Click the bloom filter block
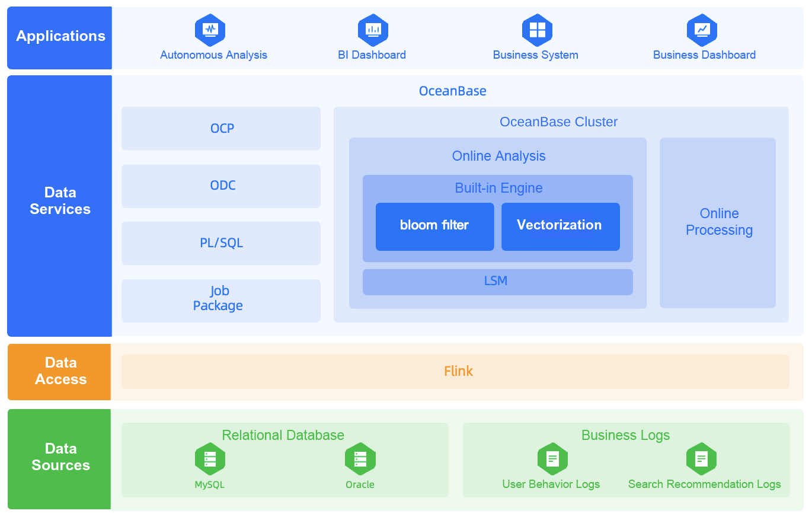The image size is (812, 517). coord(434,226)
